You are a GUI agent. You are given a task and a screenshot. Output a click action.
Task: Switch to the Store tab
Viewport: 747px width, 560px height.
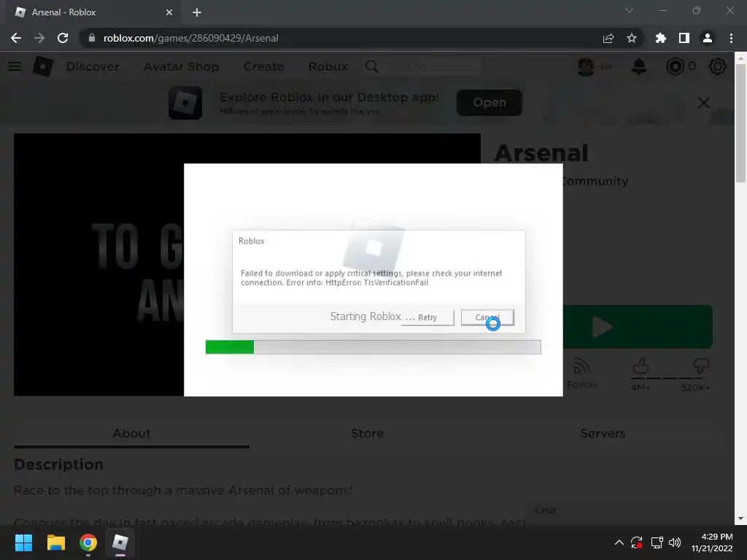[368, 433]
